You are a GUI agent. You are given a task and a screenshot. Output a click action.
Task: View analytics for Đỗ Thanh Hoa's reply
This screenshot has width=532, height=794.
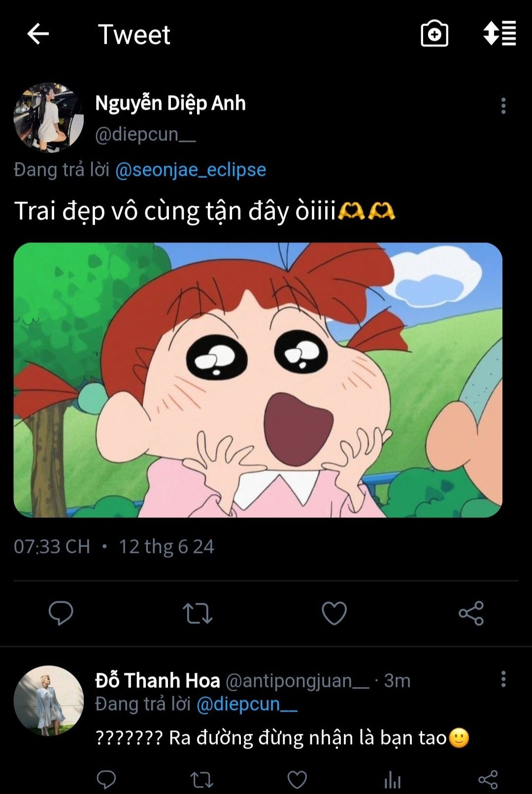[392, 779]
